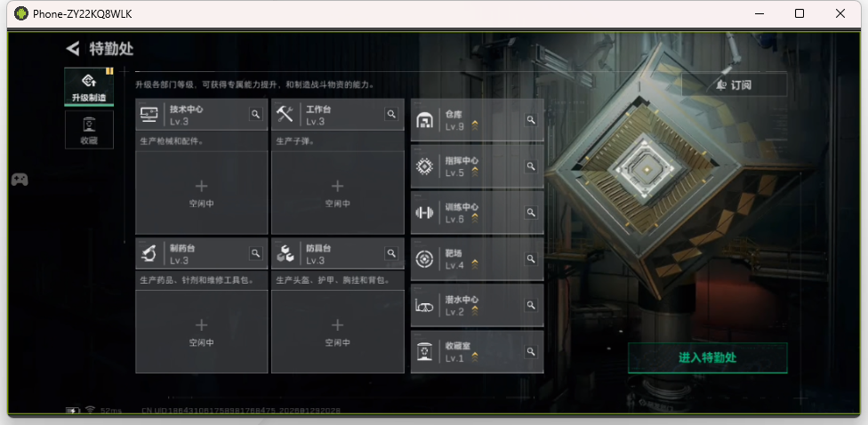The height and width of the screenshot is (425, 868).
Task: Inspect 制药台 details via magnifier icon
Action: [x=255, y=253]
